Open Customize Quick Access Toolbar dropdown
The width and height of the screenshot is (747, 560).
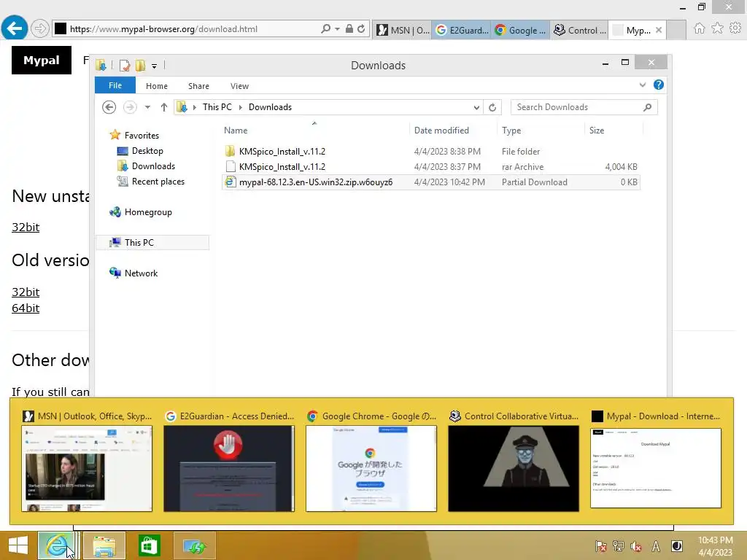[155, 66]
